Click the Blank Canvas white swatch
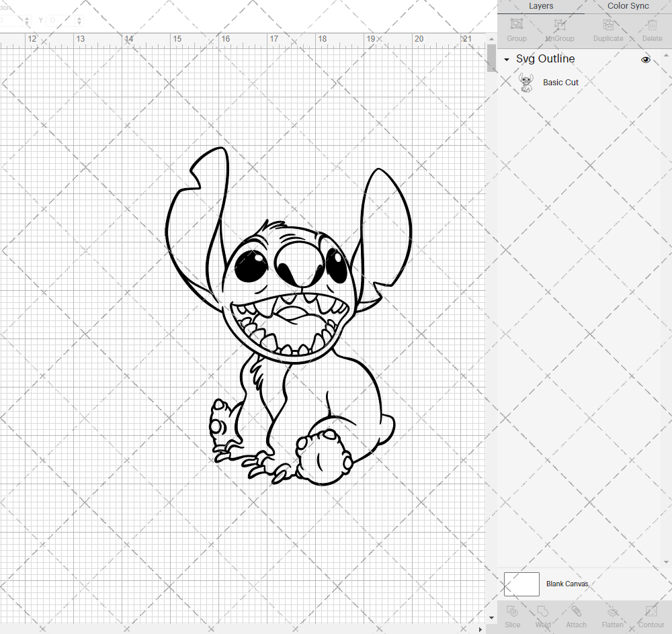This screenshot has width=672, height=634. point(521,584)
